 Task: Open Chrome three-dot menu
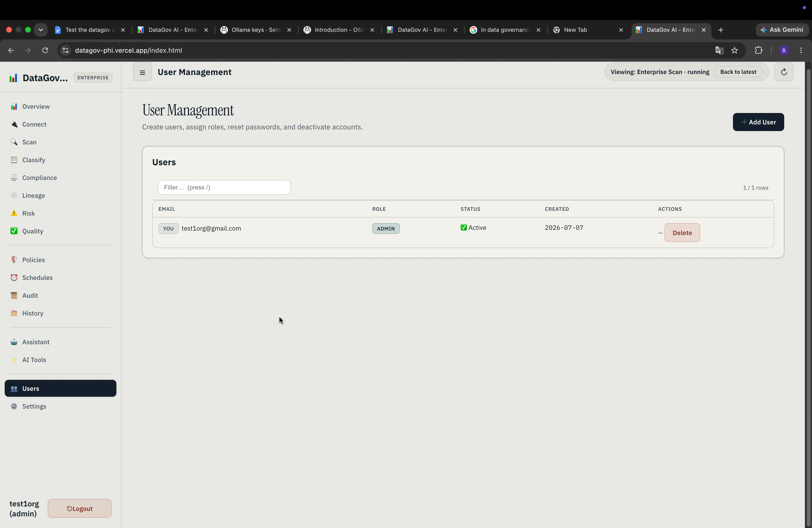801,51
